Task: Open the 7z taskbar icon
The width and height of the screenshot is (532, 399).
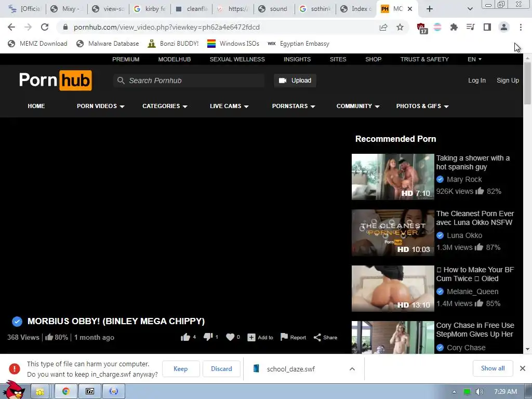Action: (x=89, y=392)
